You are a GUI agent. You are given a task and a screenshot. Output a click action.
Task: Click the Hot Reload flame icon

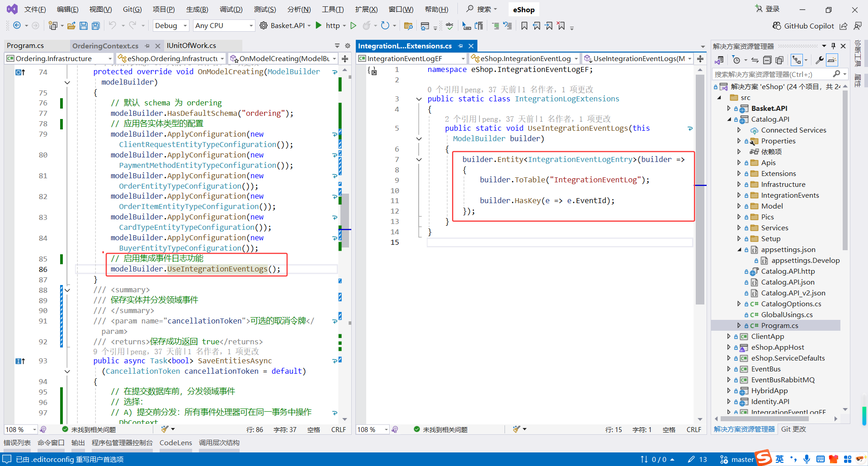pyautogui.click(x=367, y=26)
